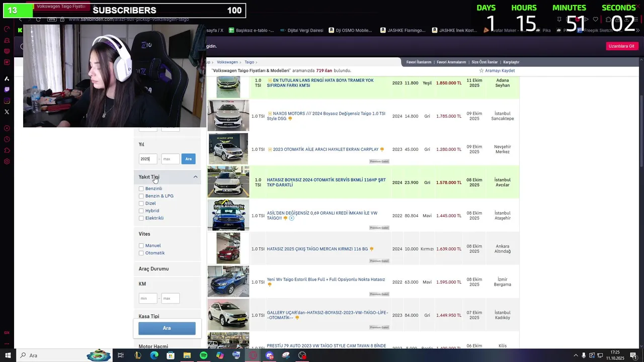Click the sidebar three-dots more button
The image size is (644, 362).
pyautogui.click(x=7, y=343)
